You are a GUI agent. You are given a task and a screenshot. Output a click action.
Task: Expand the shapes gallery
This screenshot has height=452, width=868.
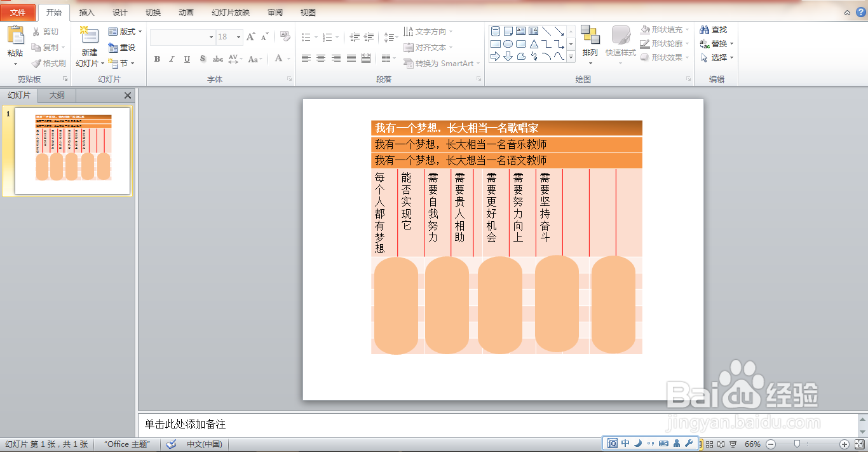click(571, 57)
